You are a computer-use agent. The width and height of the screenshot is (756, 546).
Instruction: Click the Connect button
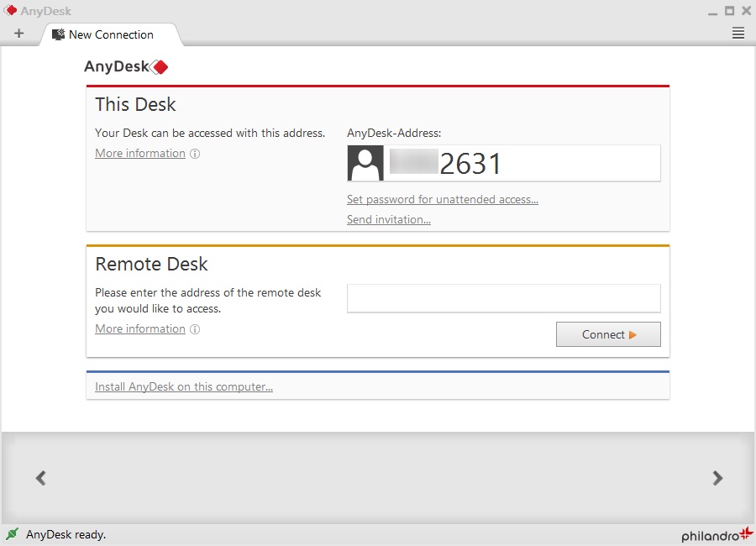click(608, 334)
